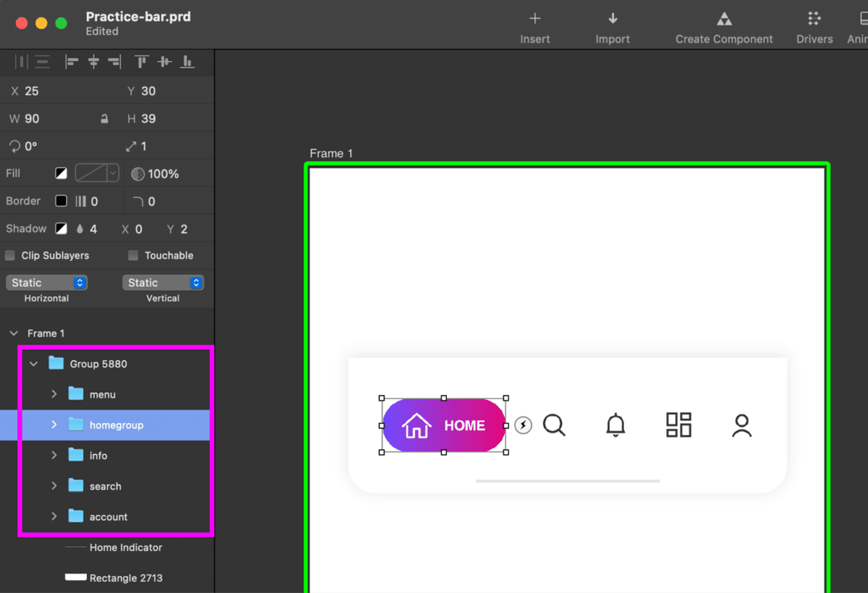Click the shadow blur droplet icon
The width and height of the screenshot is (868, 593).
coord(80,229)
